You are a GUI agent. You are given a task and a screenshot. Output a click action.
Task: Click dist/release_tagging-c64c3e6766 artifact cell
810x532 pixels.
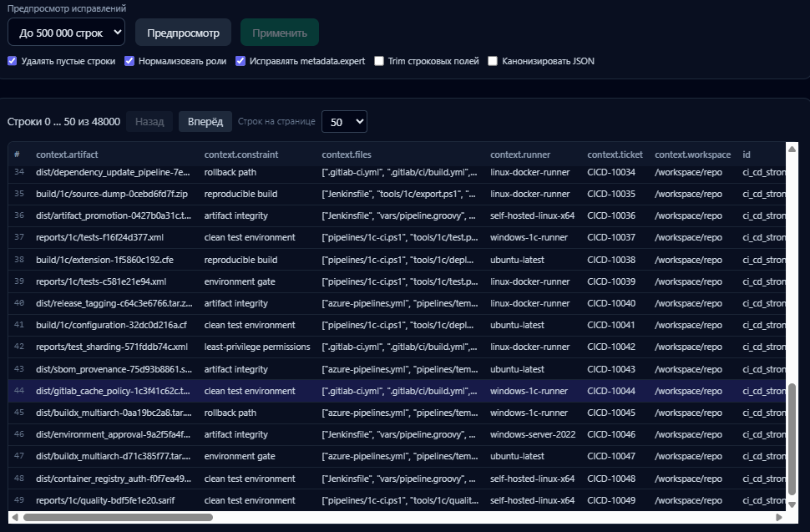pyautogui.click(x=114, y=303)
